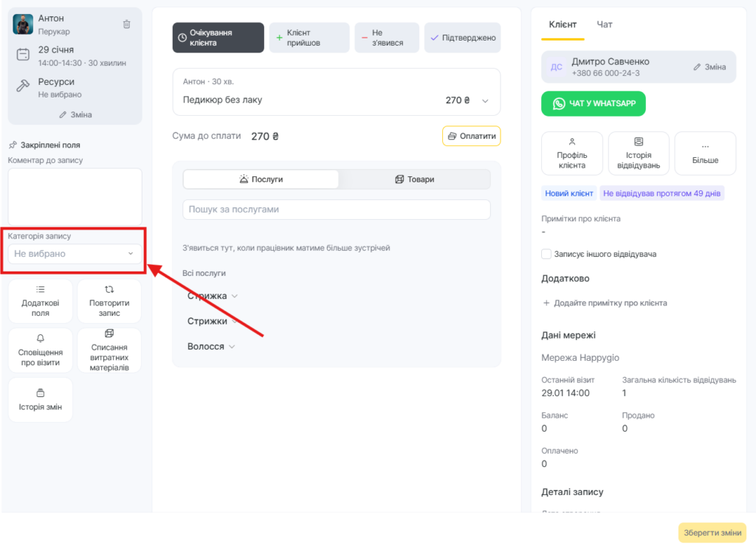Mark visit as Не з'явився
Viewport: 756px width, 549px height.
(387, 38)
